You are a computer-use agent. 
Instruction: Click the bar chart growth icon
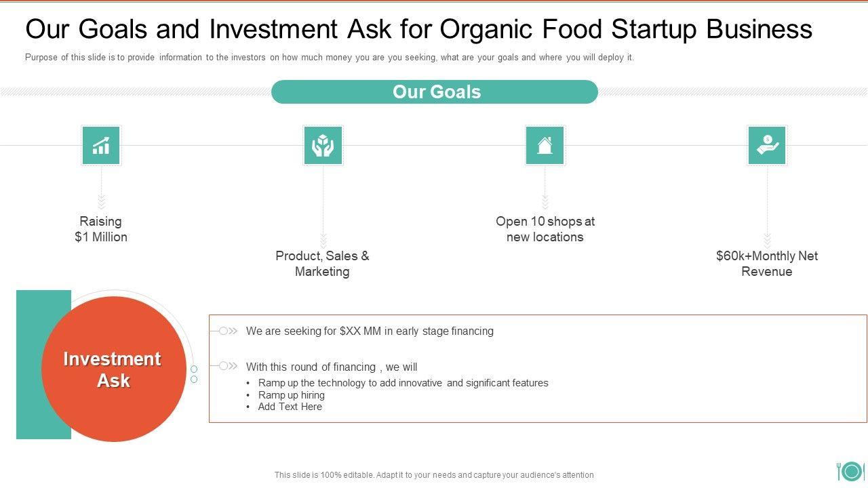[x=101, y=145]
